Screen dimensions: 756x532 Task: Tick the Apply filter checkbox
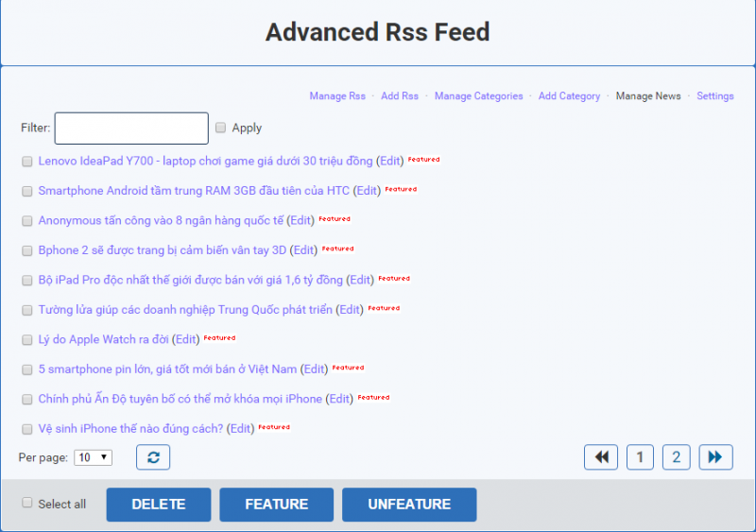tap(220, 128)
